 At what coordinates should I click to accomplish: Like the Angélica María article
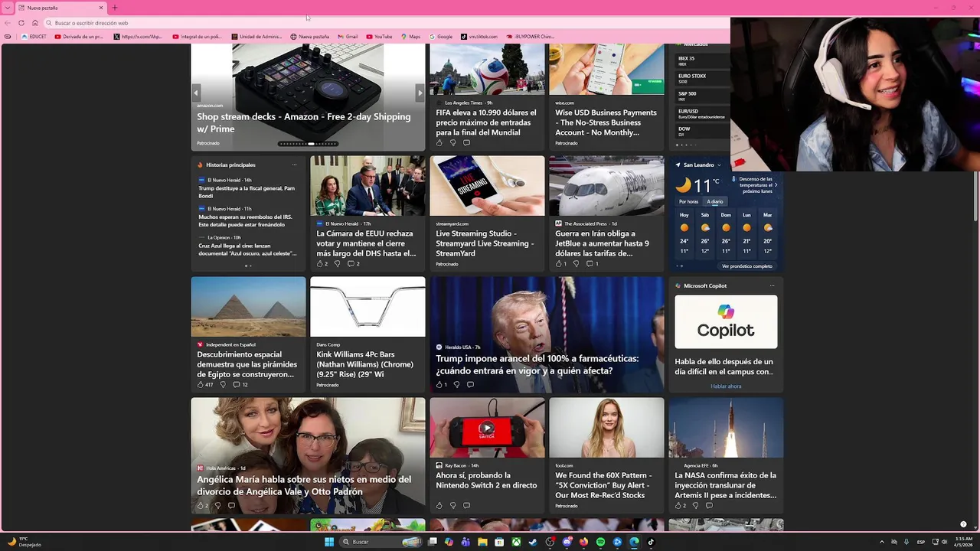click(x=202, y=505)
